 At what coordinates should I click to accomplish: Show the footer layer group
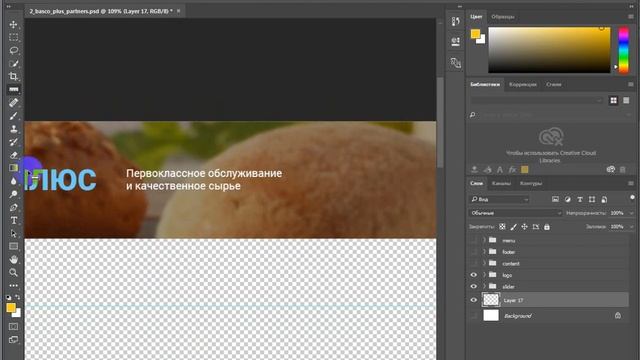pyautogui.click(x=473, y=252)
